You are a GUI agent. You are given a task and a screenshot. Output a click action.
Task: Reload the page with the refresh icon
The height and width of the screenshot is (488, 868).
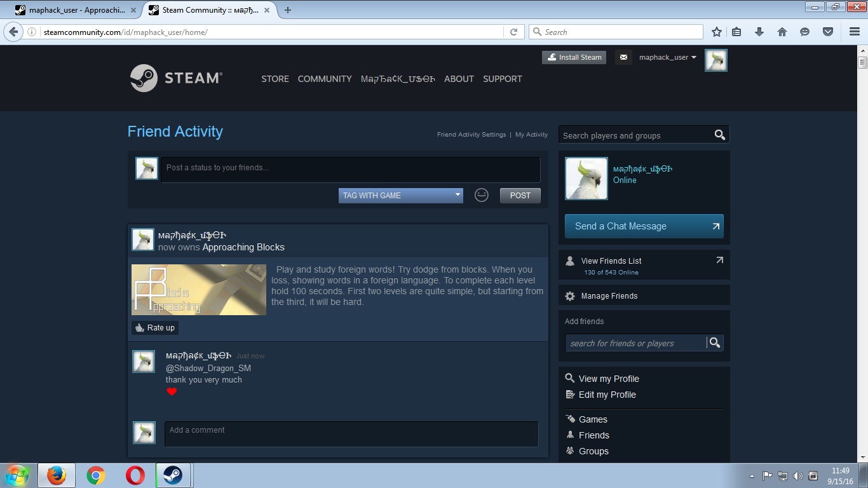coord(514,32)
